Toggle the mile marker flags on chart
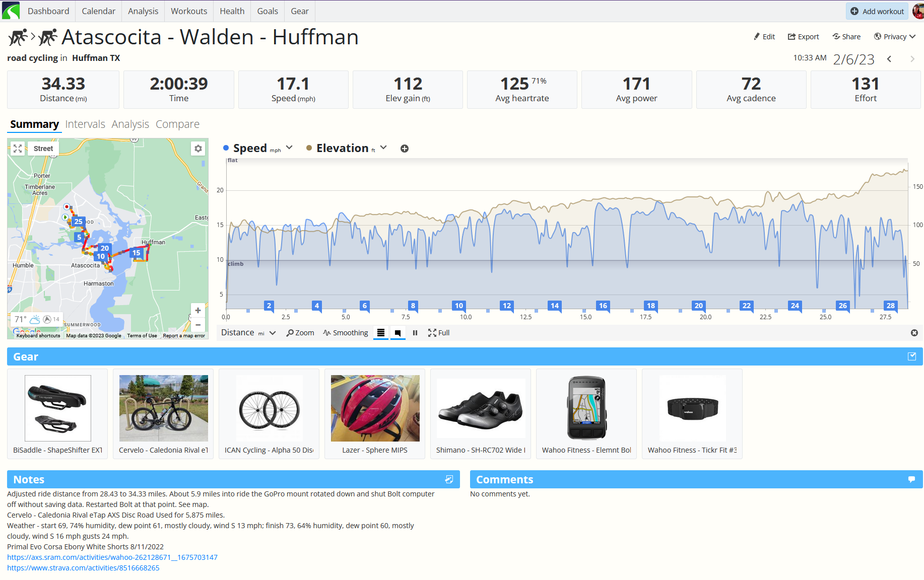The image size is (924, 580). tap(398, 333)
